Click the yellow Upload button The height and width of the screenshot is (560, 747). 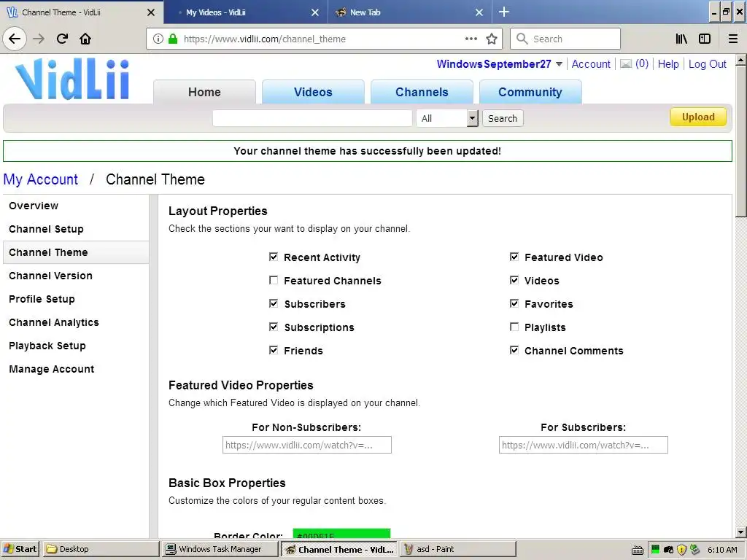(x=698, y=117)
